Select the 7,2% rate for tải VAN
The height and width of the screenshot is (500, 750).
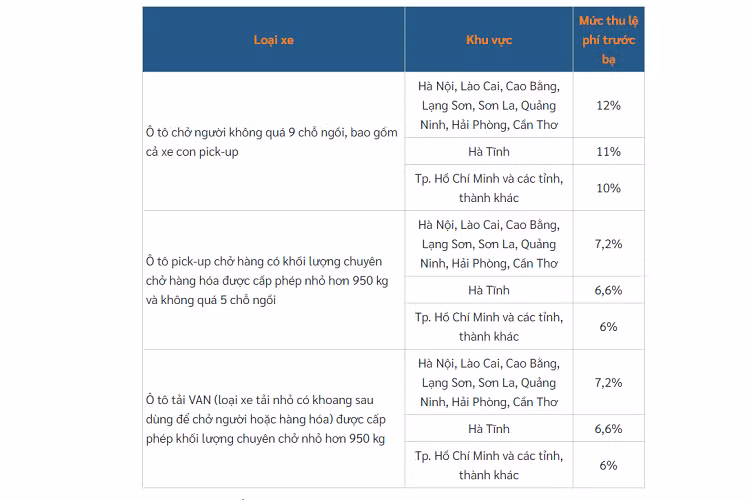point(609,382)
